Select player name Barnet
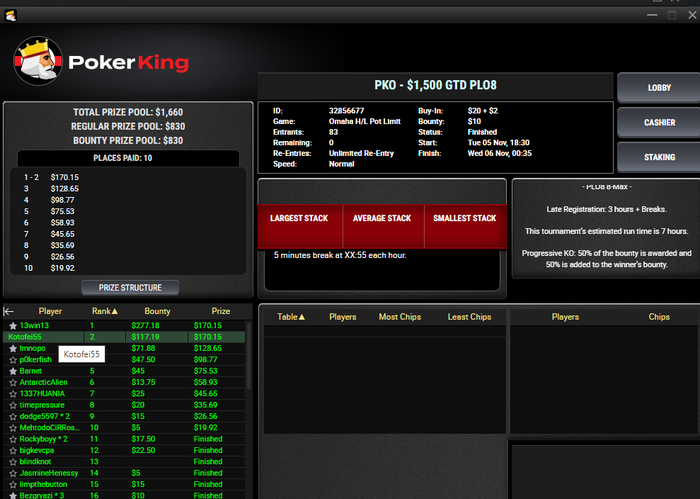The width and height of the screenshot is (700, 499). (x=30, y=371)
